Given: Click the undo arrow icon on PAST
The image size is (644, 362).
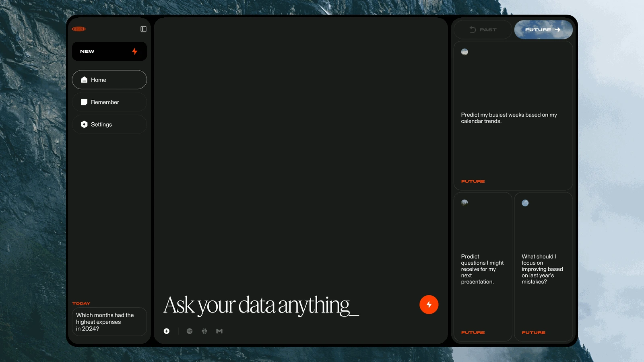Looking at the screenshot, I should pos(473,30).
